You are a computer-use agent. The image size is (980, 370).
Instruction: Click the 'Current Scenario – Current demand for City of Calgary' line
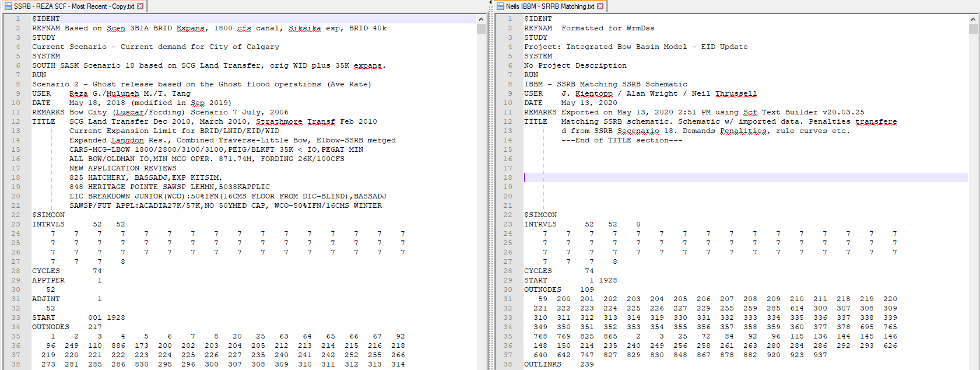coord(156,47)
